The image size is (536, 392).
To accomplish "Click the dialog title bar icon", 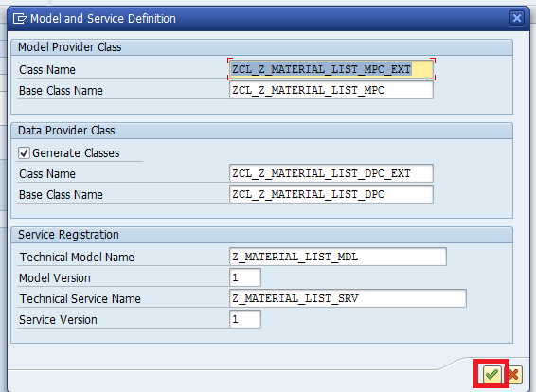I will click(20, 18).
